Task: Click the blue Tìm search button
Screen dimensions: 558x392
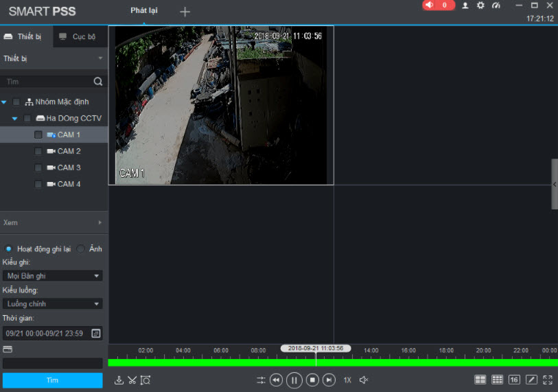Action: point(52,380)
